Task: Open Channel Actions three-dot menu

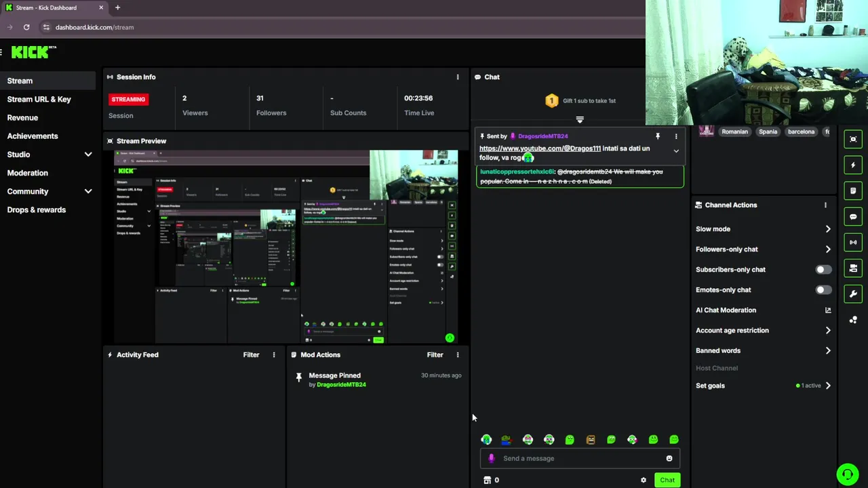Action: [825, 205]
